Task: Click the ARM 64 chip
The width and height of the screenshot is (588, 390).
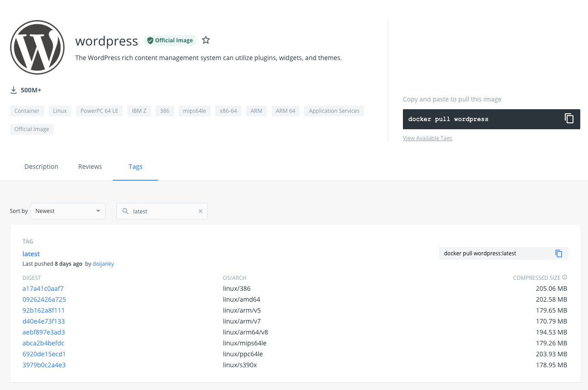Action: [x=286, y=111]
